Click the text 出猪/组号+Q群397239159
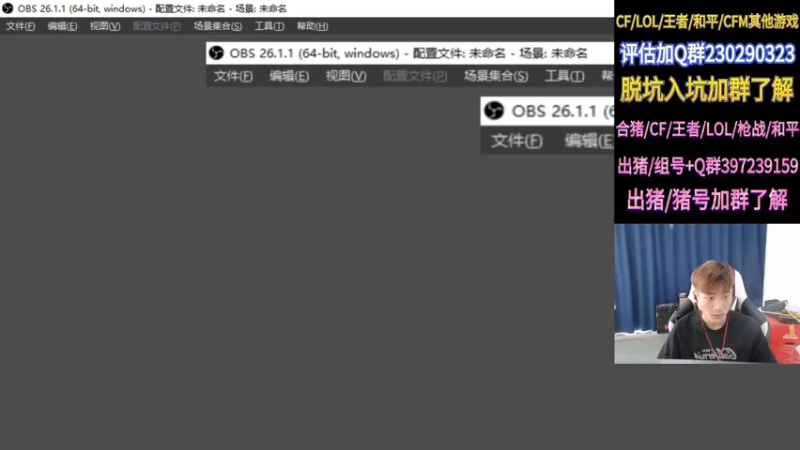Image resolution: width=800 pixels, height=450 pixels. 707,166
